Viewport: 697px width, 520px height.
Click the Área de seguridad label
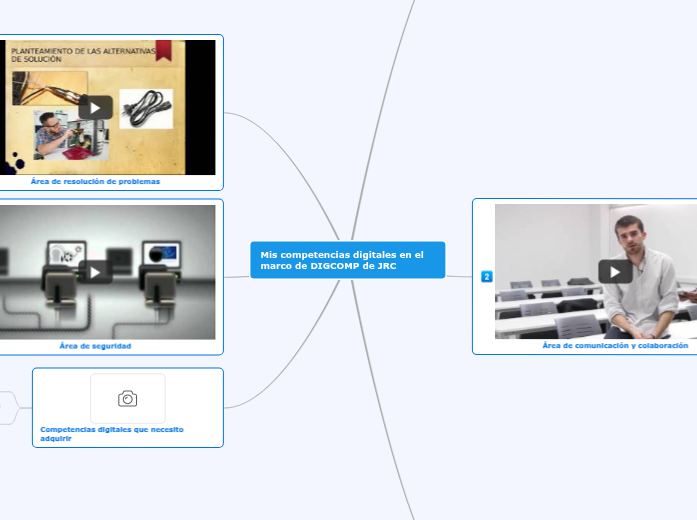click(x=95, y=346)
